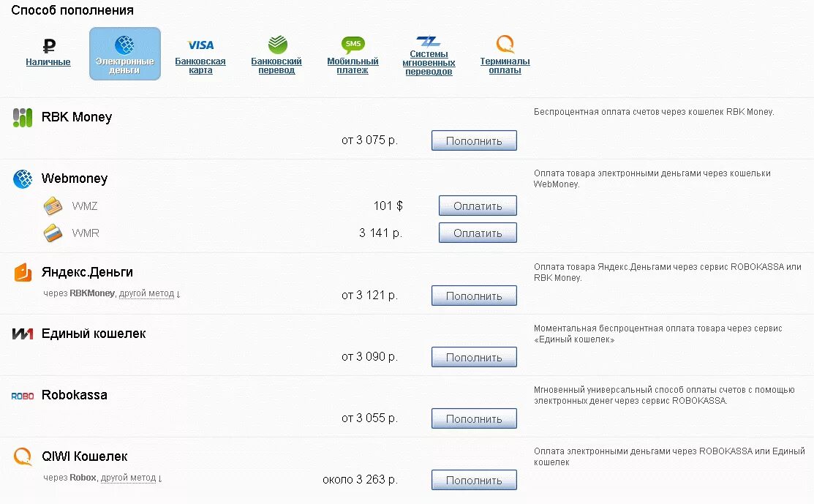Go to the Терминалы оплаты tab
Image resolution: width=814 pixels, height=504 pixels.
tap(505, 65)
